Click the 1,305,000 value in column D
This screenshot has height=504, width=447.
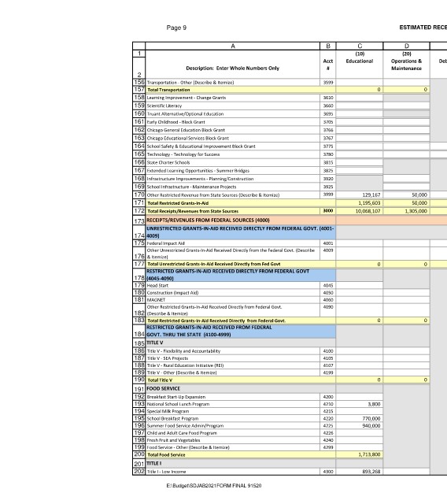pos(416,211)
